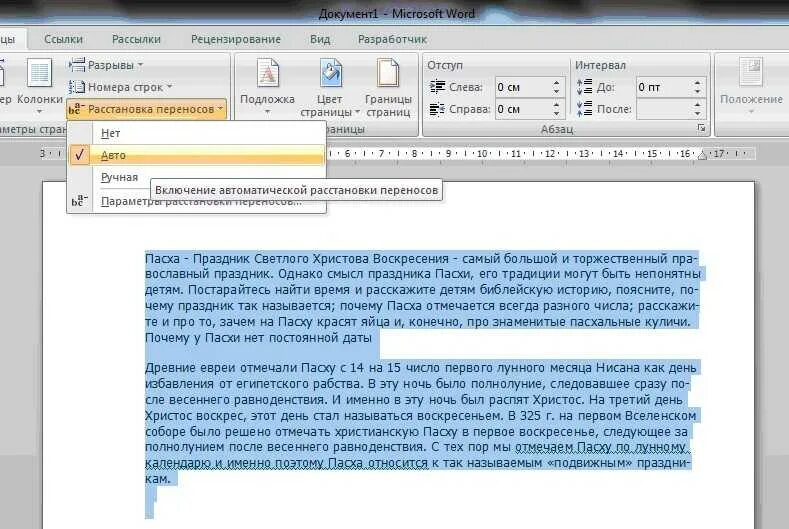Expand the Колонки dropdown arrow

39,111
